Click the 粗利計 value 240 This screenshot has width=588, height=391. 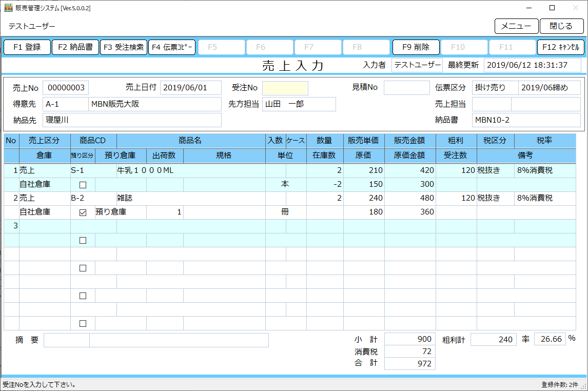(494, 340)
